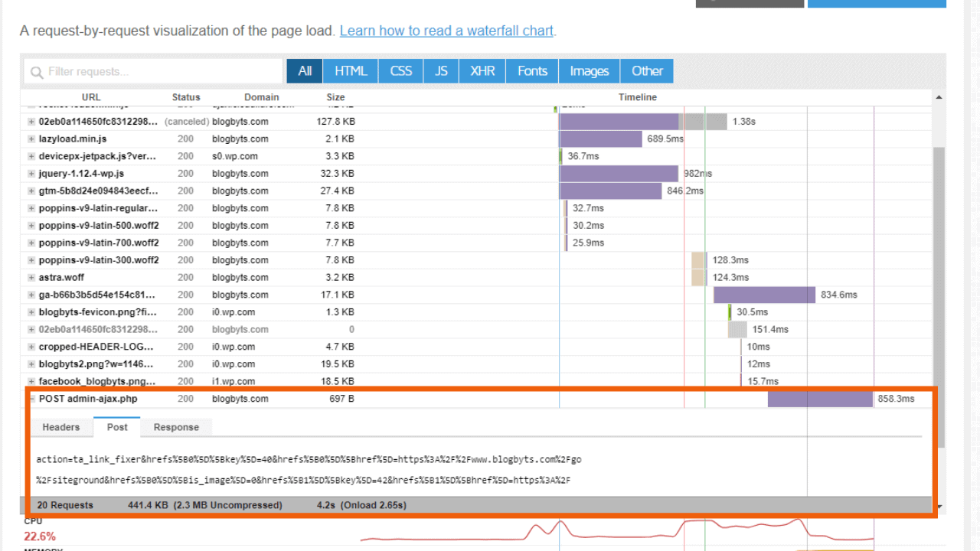Filter requests by Fonts
Image resolution: width=980 pixels, height=551 pixels.
(532, 71)
